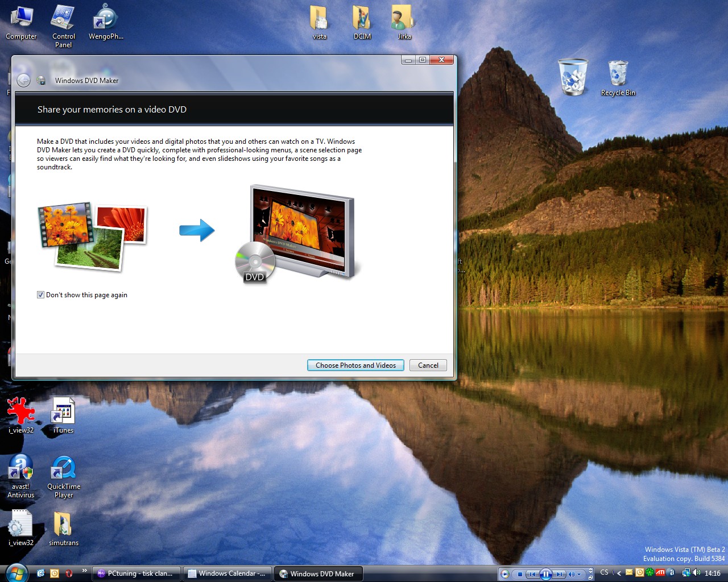Click the Choose Photos and Videos button
This screenshot has height=582, width=728.
click(x=355, y=365)
